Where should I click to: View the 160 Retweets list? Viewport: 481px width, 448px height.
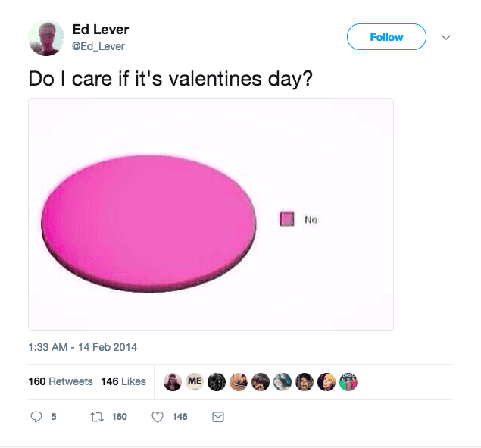(61, 381)
